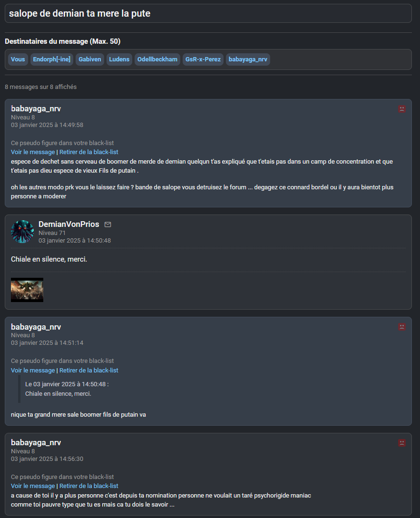The image size is (420, 518).
Task: Open the DemianVonPrios username profile link
Action: pos(69,225)
